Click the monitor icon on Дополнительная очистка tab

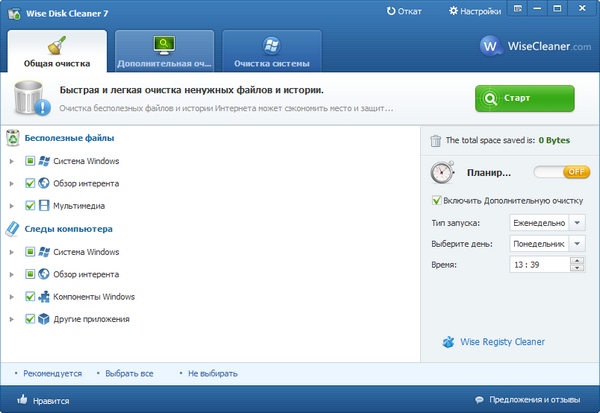164,45
